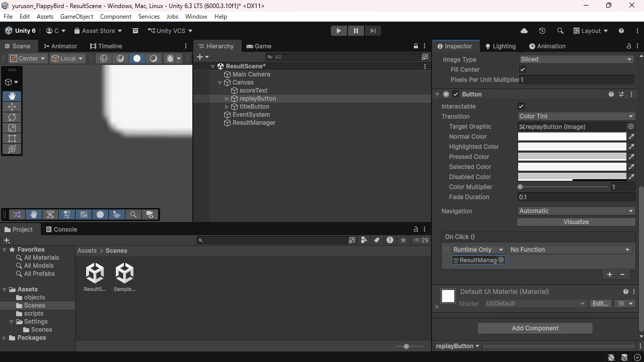Image resolution: width=644 pixels, height=362 pixels.
Task: Open the Image Type Sliced dropdown
Action: click(576, 59)
